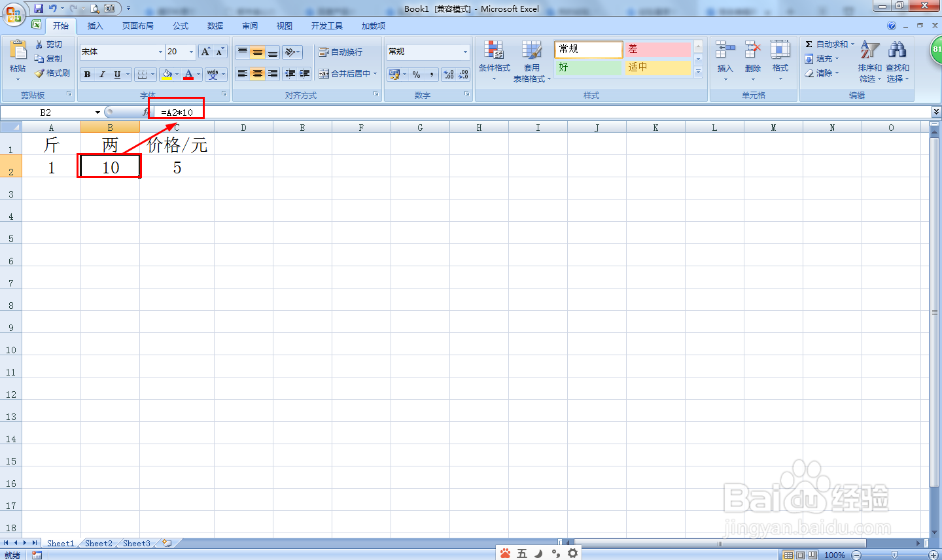
Task: Click the phonetic guide (wén 文) icon
Action: click(x=212, y=75)
